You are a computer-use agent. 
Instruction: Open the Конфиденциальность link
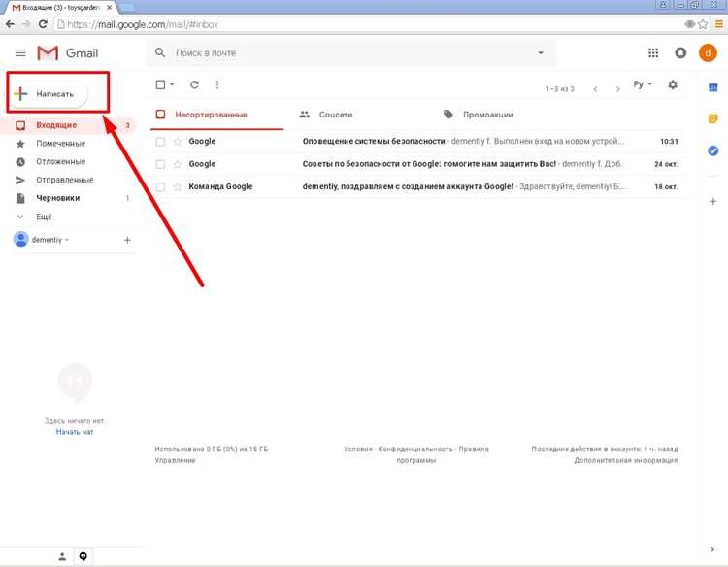415,450
